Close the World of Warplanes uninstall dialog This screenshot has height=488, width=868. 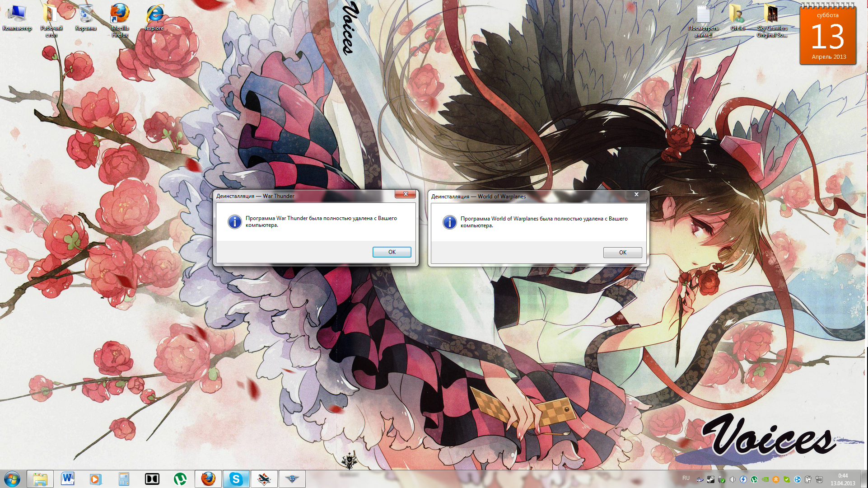pyautogui.click(x=636, y=194)
